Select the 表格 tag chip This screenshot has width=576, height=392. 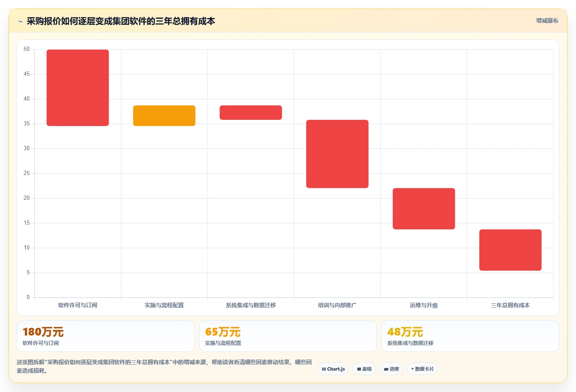tap(364, 369)
